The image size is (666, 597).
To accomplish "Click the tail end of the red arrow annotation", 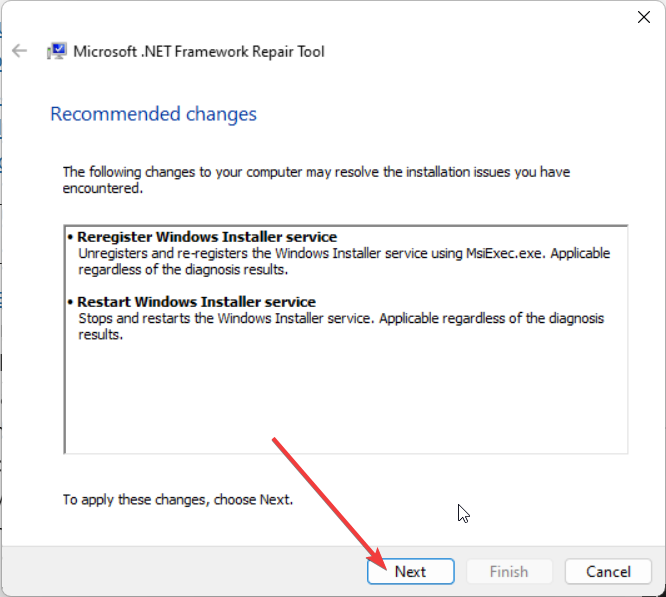I will (x=277, y=439).
